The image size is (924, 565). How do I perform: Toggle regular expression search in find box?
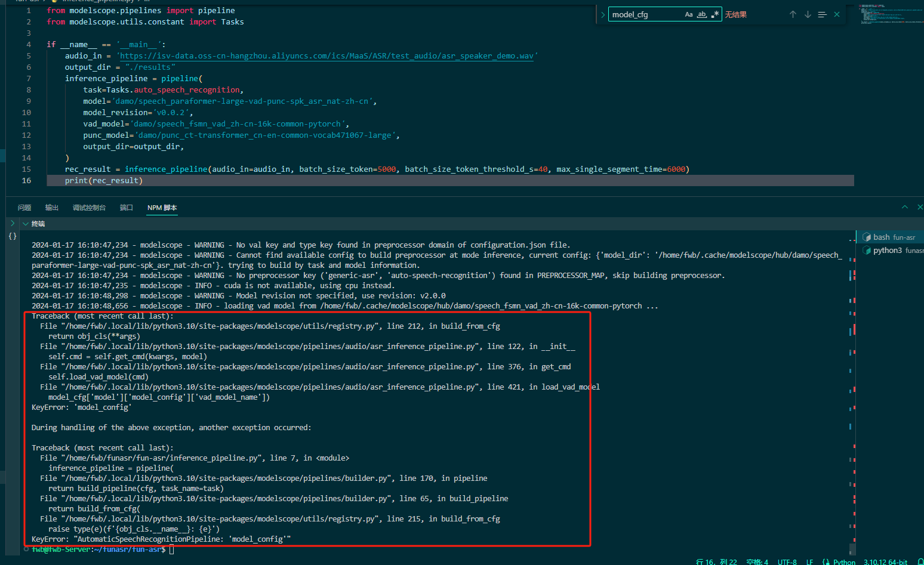tap(715, 14)
